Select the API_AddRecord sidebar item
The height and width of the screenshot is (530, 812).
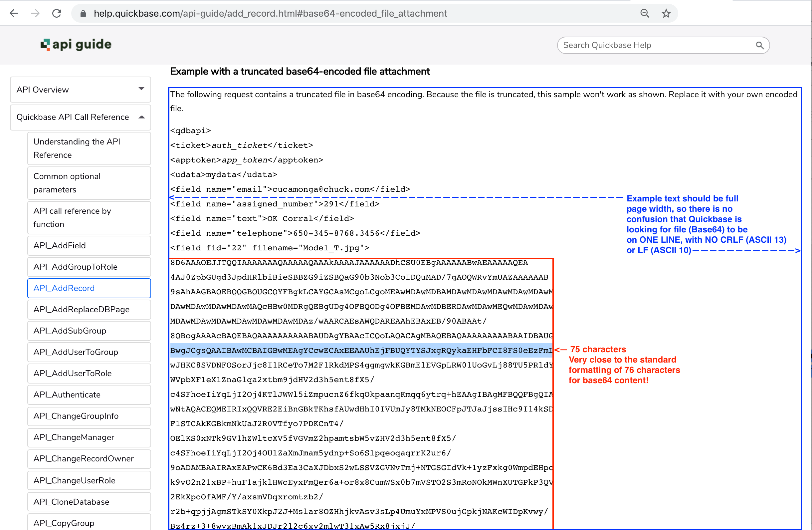(x=64, y=288)
